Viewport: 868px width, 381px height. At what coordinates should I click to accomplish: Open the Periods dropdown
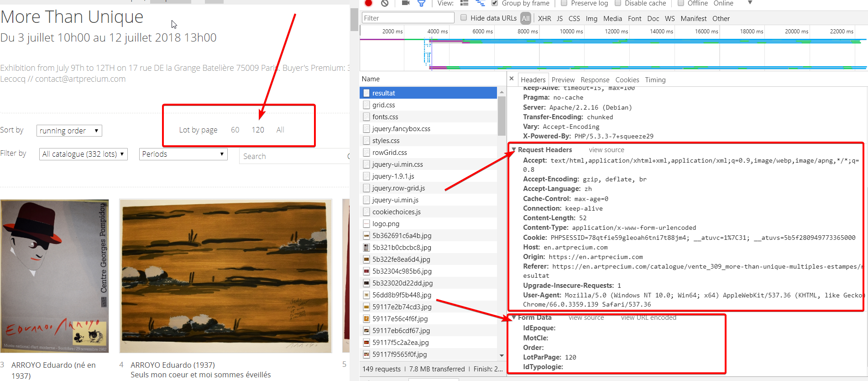coord(183,154)
